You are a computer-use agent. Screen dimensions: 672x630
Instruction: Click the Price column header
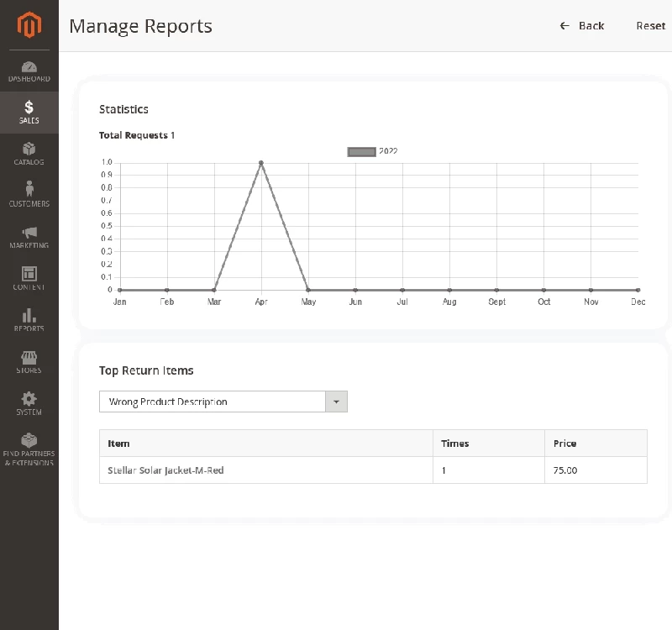596,444
